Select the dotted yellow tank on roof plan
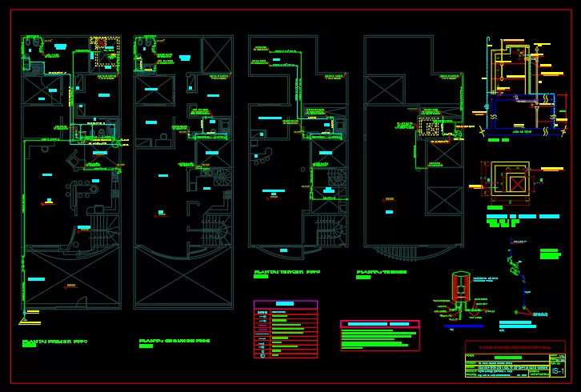Screen dimensions: 581x392 [x=429, y=127]
